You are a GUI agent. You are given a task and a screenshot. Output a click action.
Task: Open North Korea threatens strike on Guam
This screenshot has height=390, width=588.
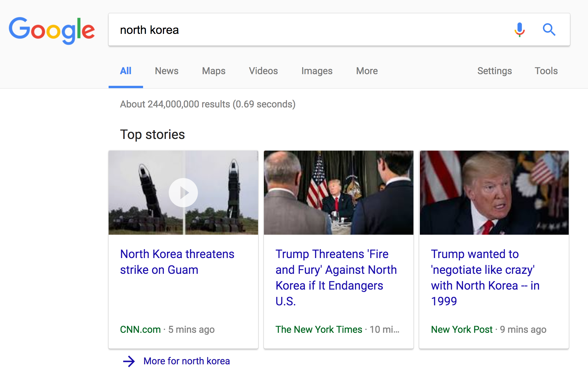tap(177, 262)
